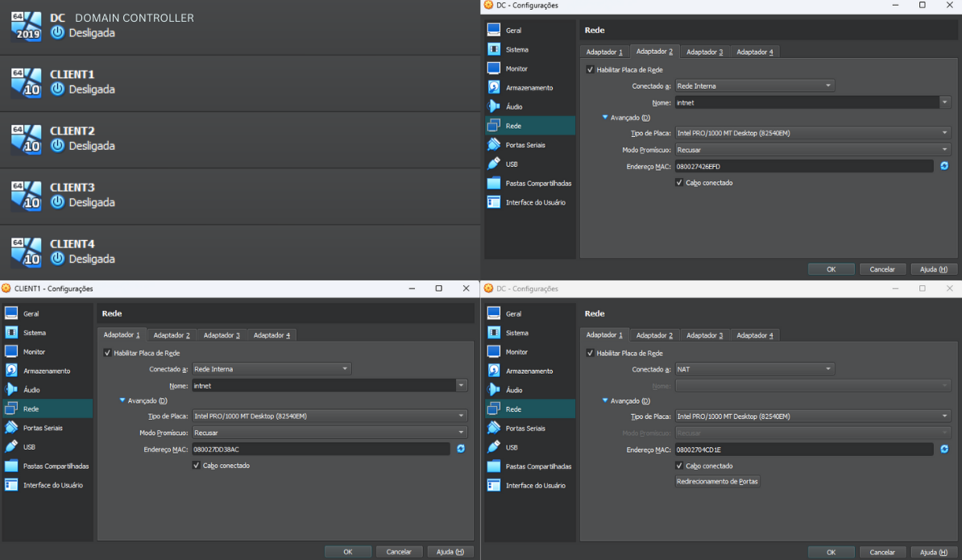This screenshot has height=560, width=962.
Task: Regenerate MAC address 080027DD38AC with refresh icon
Action: pos(461,449)
